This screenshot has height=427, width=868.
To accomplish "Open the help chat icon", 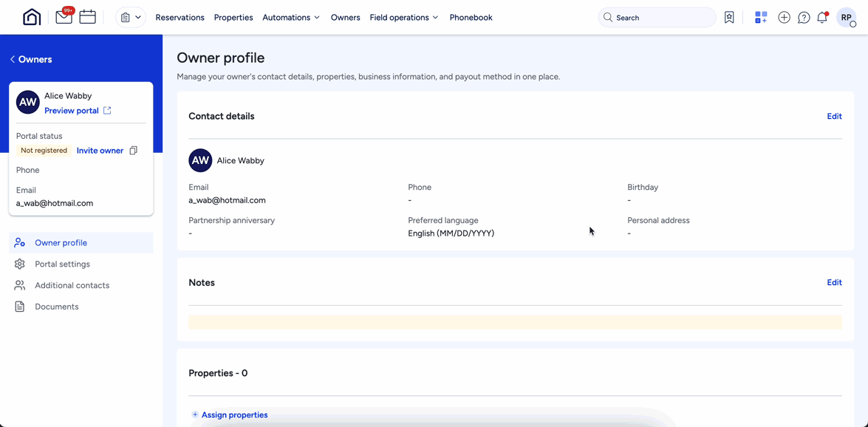I will 804,17.
